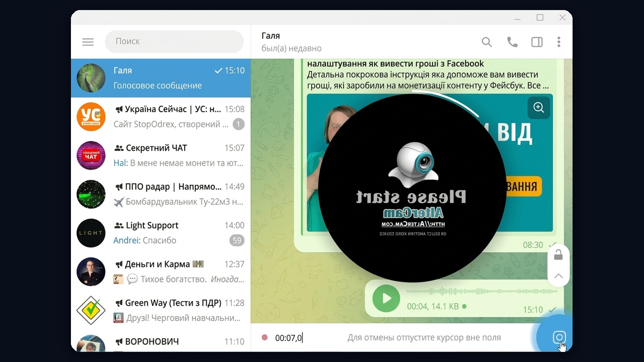
Task: Start a voice call with Галя
Action: pyautogui.click(x=512, y=42)
